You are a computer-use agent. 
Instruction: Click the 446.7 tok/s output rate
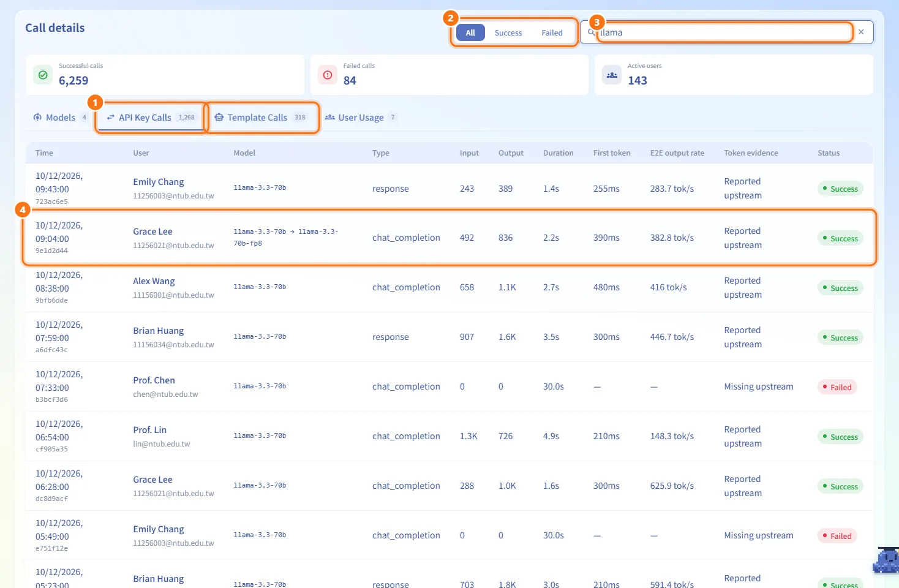672,337
